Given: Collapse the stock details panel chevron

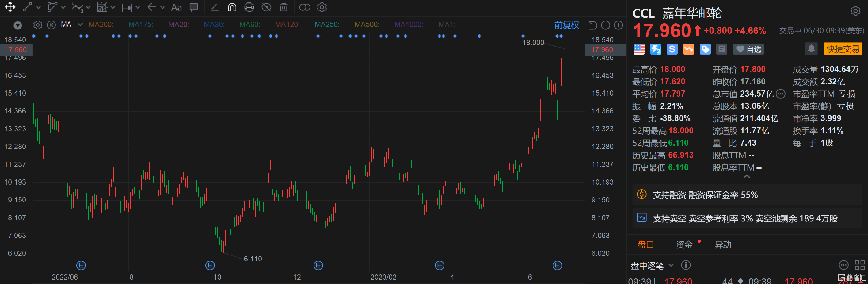Looking at the screenshot, I should [x=747, y=176].
